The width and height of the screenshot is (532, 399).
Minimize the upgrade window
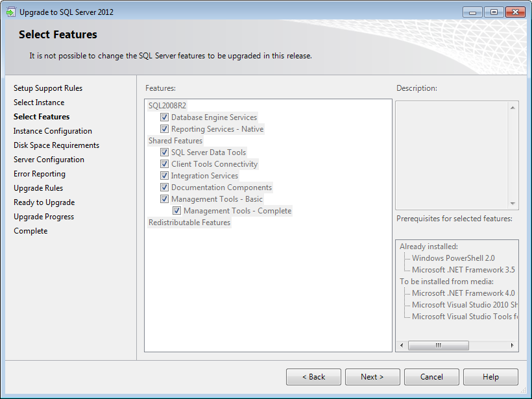[472, 12]
